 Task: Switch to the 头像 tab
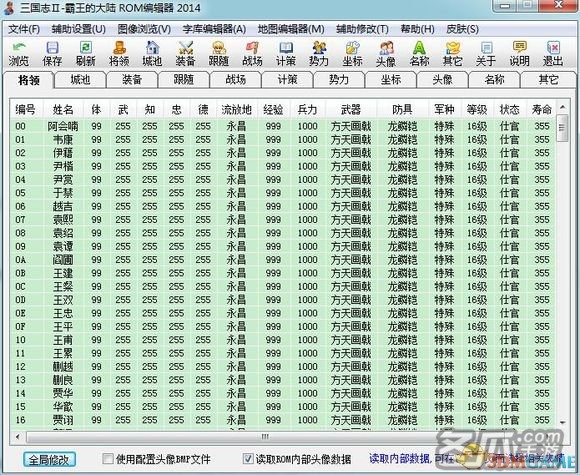point(442,80)
